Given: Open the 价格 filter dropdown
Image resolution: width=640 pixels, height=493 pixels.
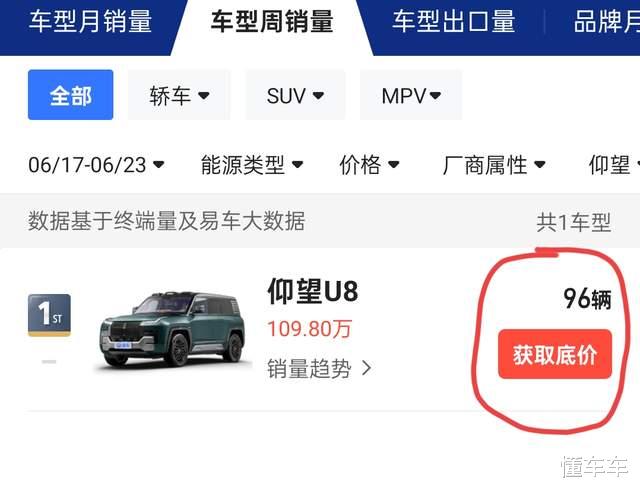Looking at the screenshot, I should [369, 165].
